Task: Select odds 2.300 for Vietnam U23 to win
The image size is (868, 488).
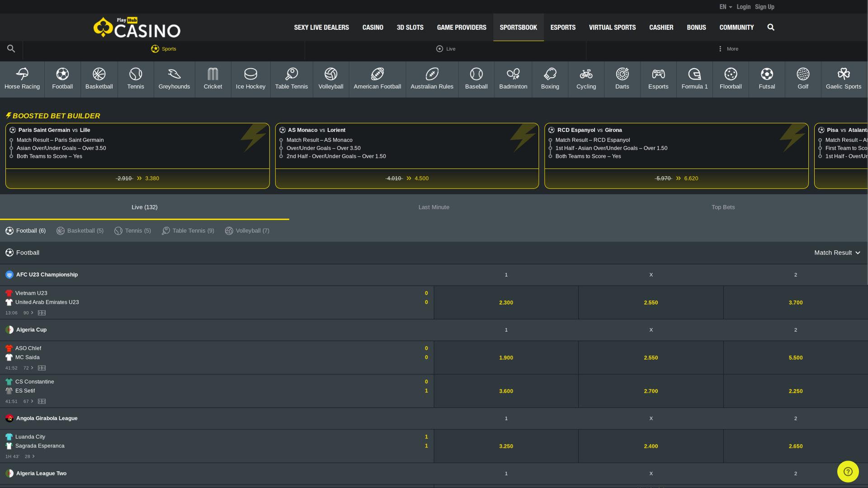Action: coord(506,302)
